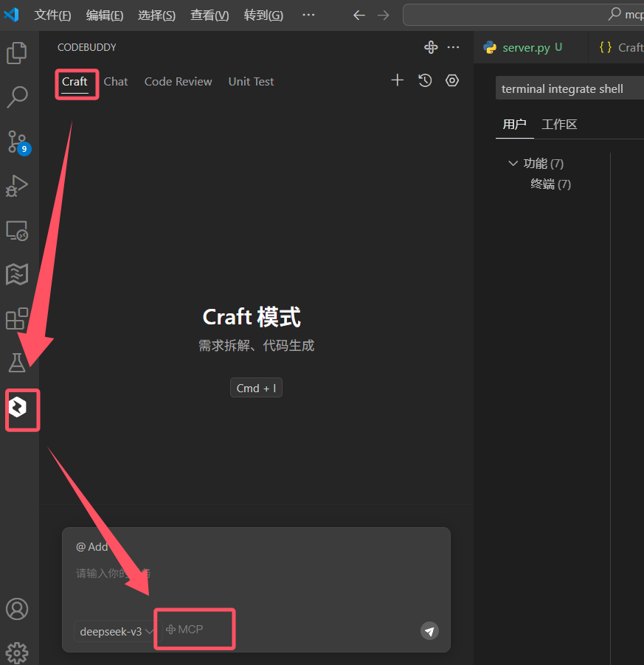This screenshot has height=665, width=644.
Task: Go forward with the right arrow
Action: click(383, 15)
